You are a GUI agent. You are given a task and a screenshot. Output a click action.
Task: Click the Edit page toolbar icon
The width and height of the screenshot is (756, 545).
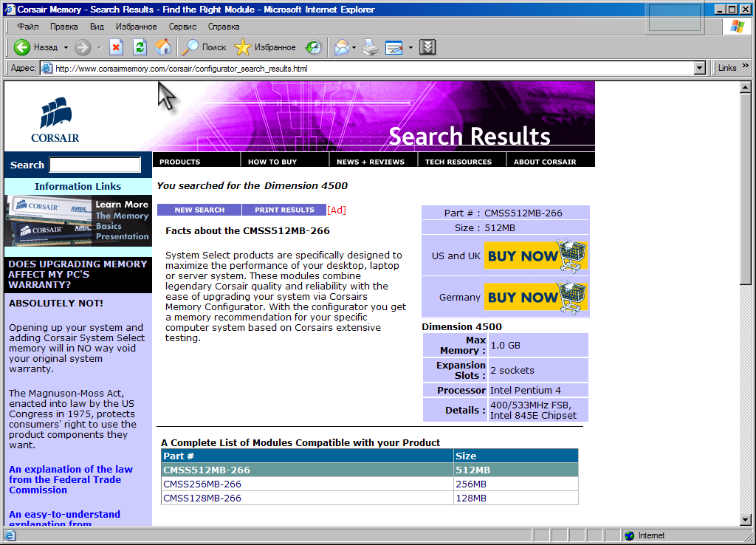394,47
